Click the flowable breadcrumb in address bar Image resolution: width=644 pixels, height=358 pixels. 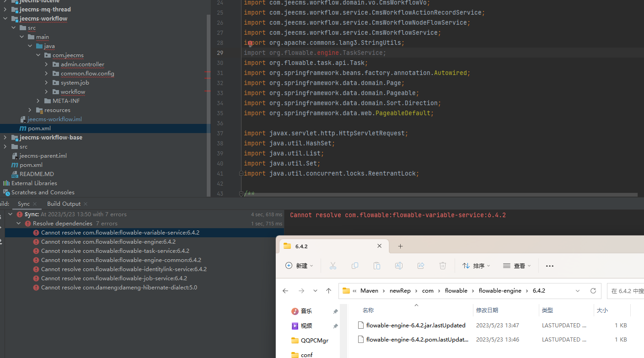click(x=456, y=291)
